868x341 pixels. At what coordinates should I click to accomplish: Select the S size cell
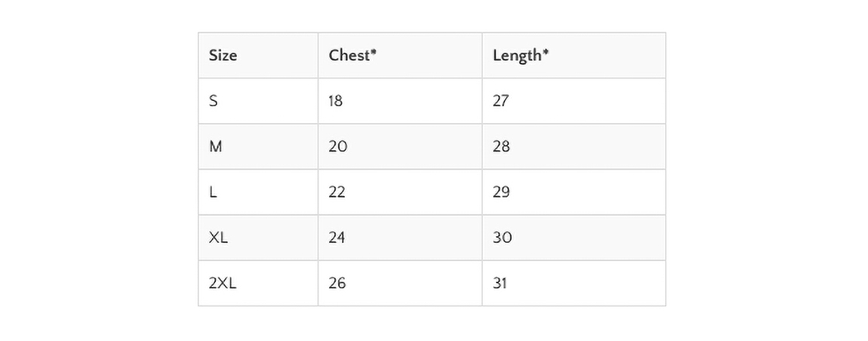click(x=258, y=101)
